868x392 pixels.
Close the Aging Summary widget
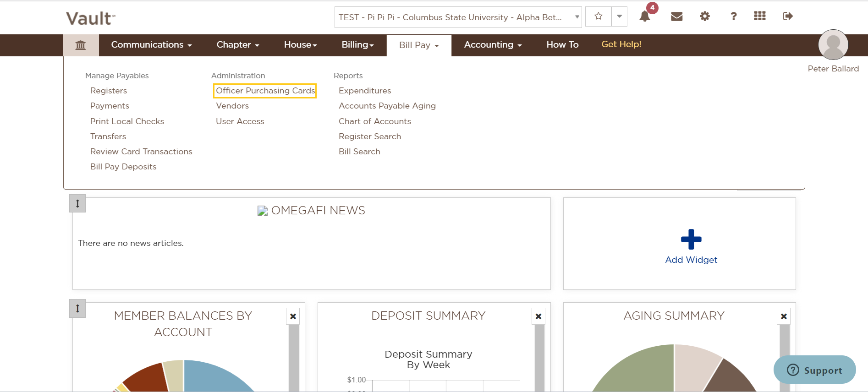784,316
